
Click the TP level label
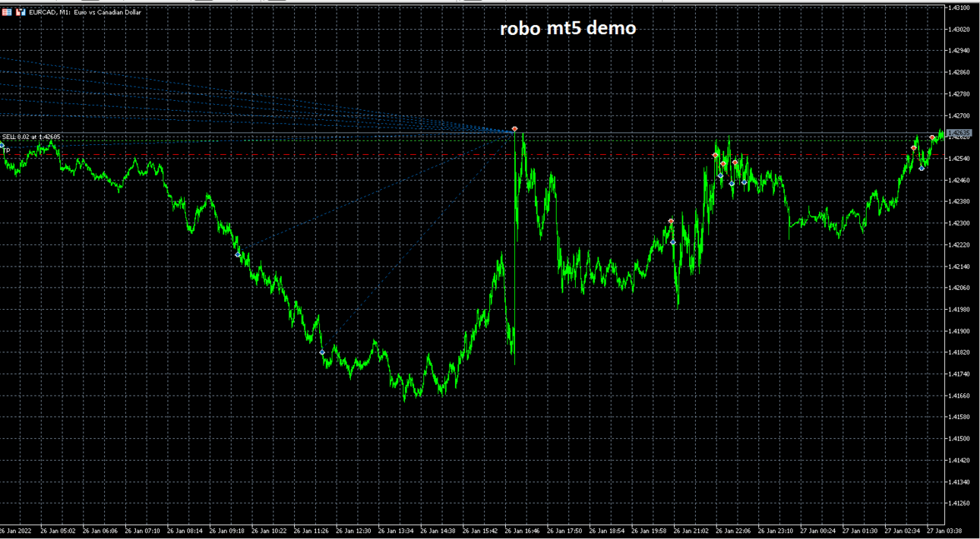click(7, 151)
